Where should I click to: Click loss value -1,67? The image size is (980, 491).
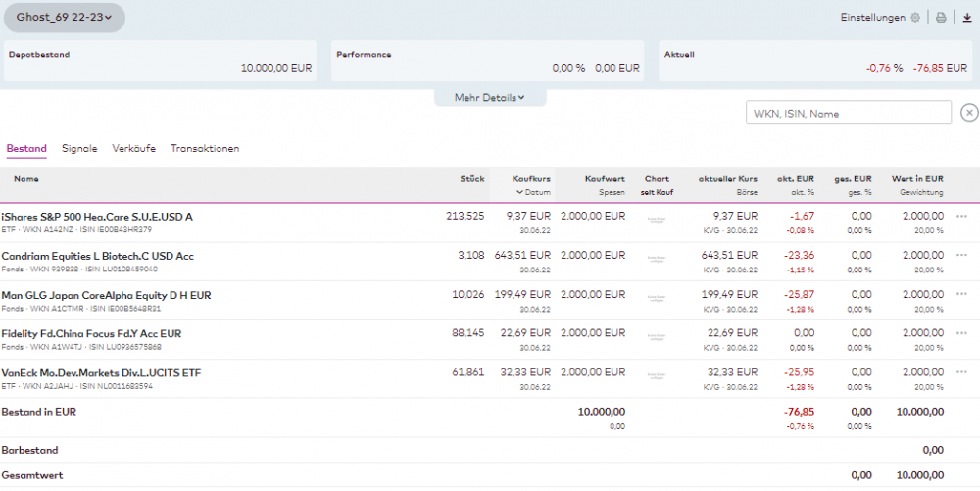pos(803,217)
